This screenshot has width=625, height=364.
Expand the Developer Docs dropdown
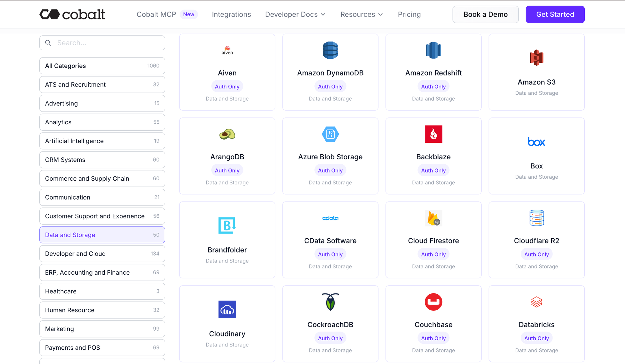tap(295, 14)
